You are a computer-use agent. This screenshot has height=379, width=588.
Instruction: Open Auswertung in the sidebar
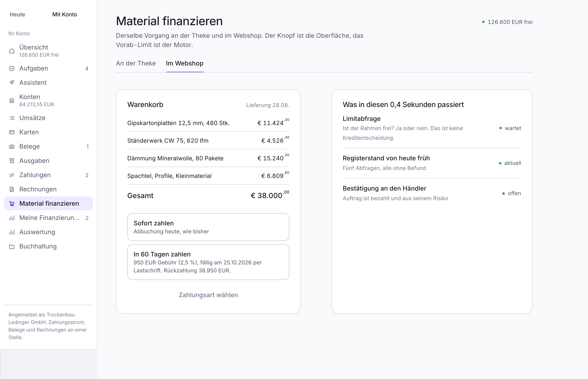[49, 232]
